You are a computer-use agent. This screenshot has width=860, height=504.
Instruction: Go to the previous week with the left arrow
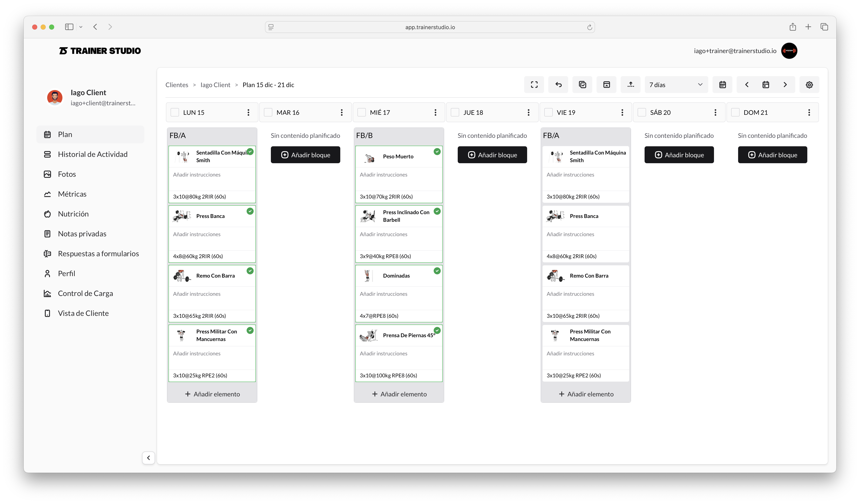tap(747, 85)
